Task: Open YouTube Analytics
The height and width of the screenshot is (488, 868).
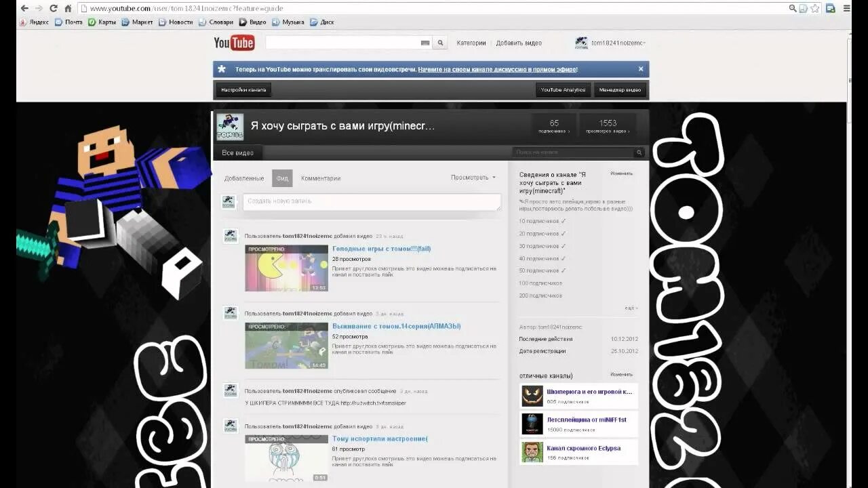Action: (x=563, y=89)
